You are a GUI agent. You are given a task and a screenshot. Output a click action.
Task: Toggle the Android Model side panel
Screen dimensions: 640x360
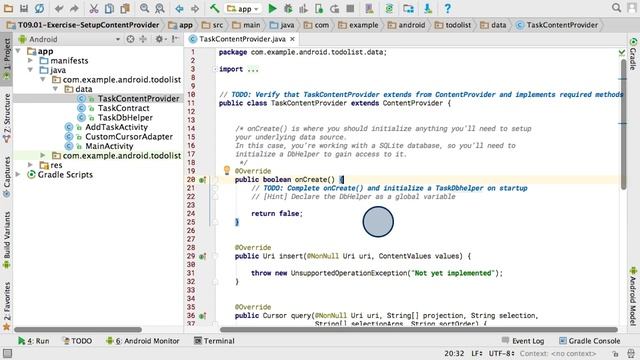633,296
